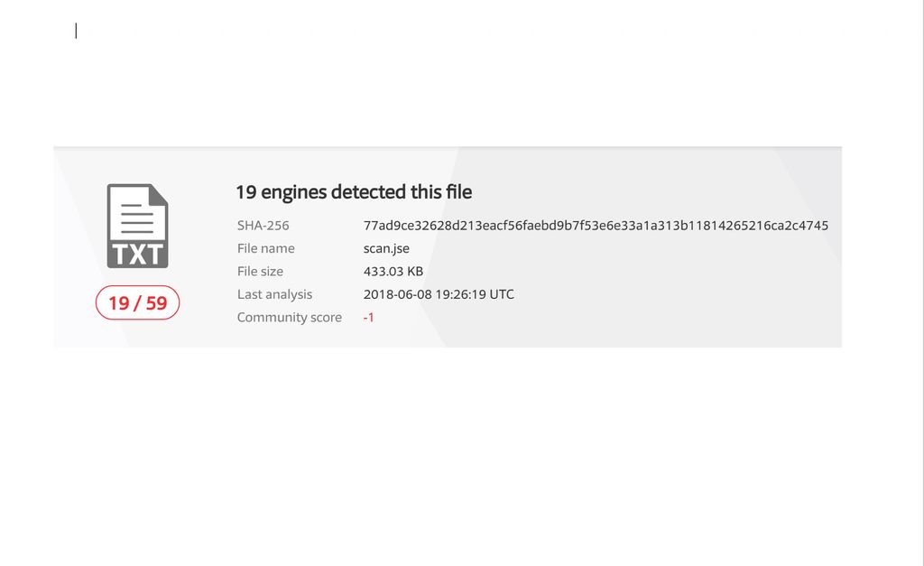924x566 pixels.
Task: Click the blank area above the gray panel
Action: [451, 90]
